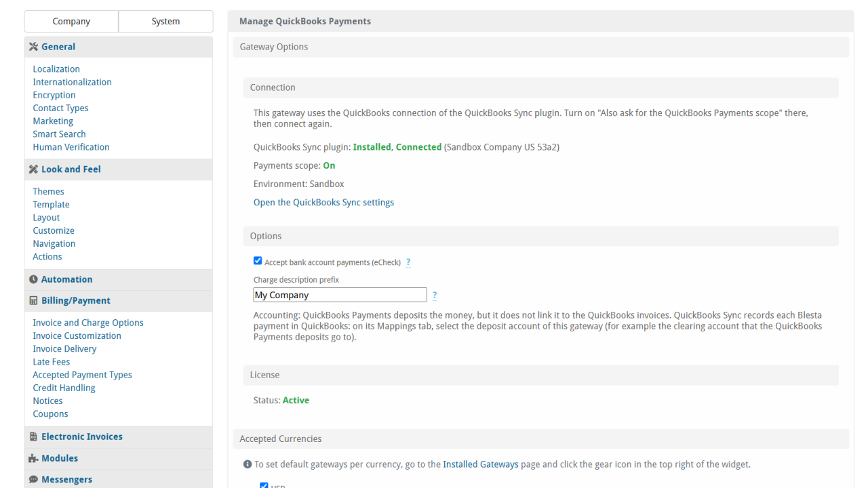Screen dimensions: 868x488
Task: Go to Smart Search settings
Action: [x=59, y=134]
